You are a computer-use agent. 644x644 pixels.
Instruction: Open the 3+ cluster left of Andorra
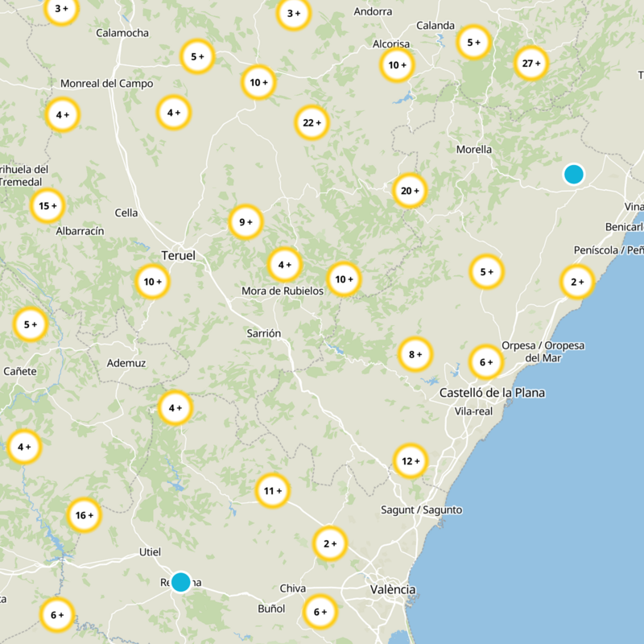pos(293,14)
